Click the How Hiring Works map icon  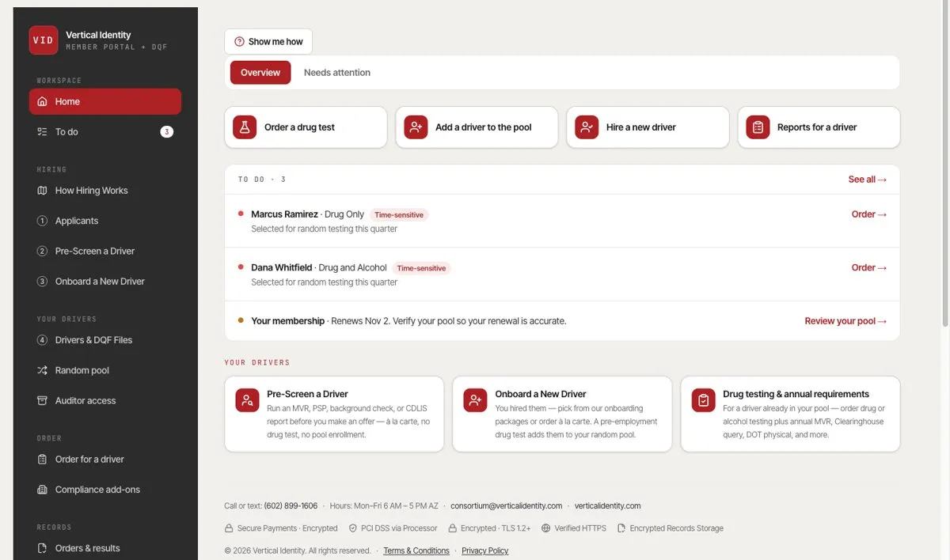[43, 191]
